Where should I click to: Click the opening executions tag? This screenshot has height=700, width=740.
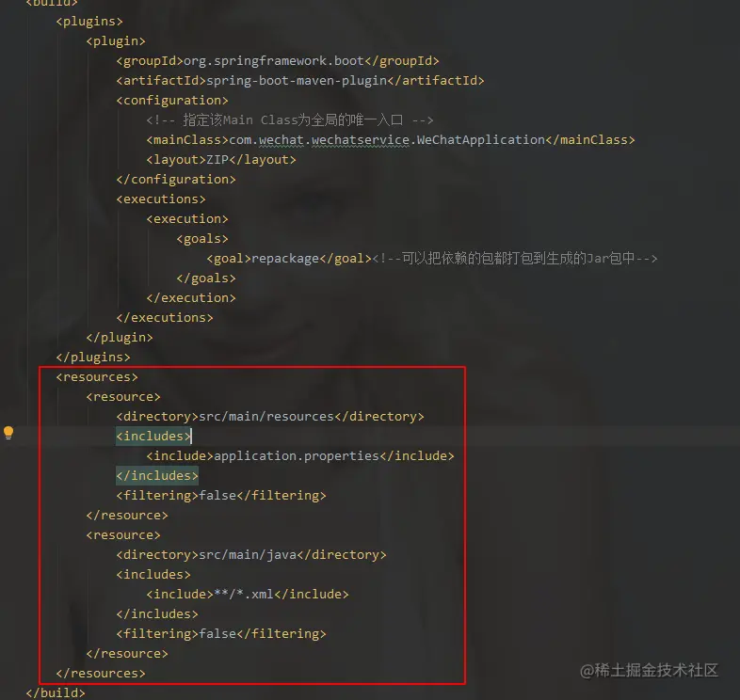pyautogui.click(x=161, y=199)
